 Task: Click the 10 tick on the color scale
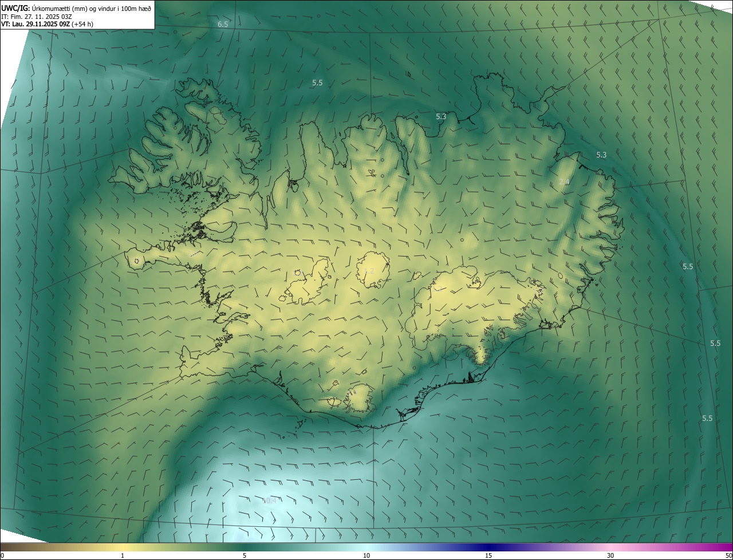tap(366, 555)
